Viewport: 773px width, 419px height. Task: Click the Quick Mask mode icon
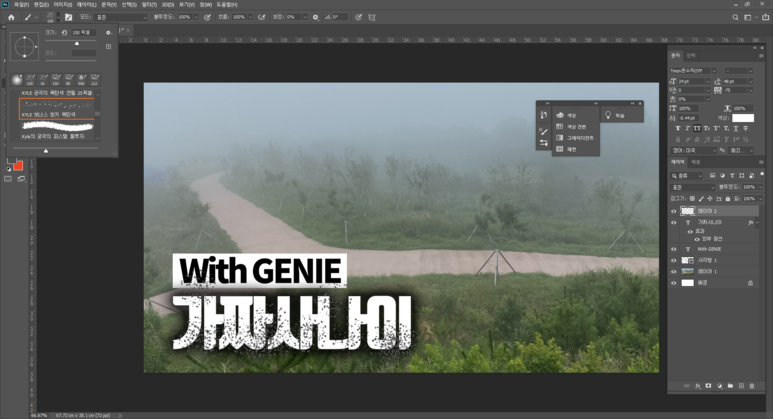pyautogui.click(x=8, y=179)
